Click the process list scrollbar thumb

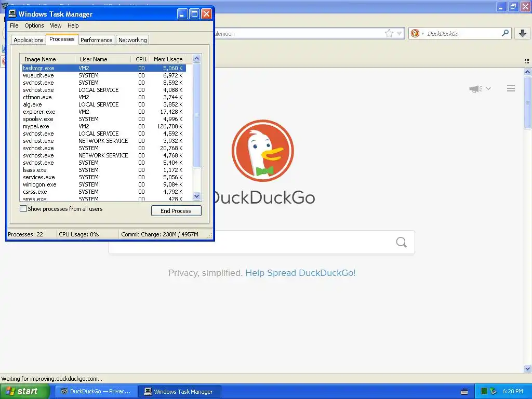196,115
